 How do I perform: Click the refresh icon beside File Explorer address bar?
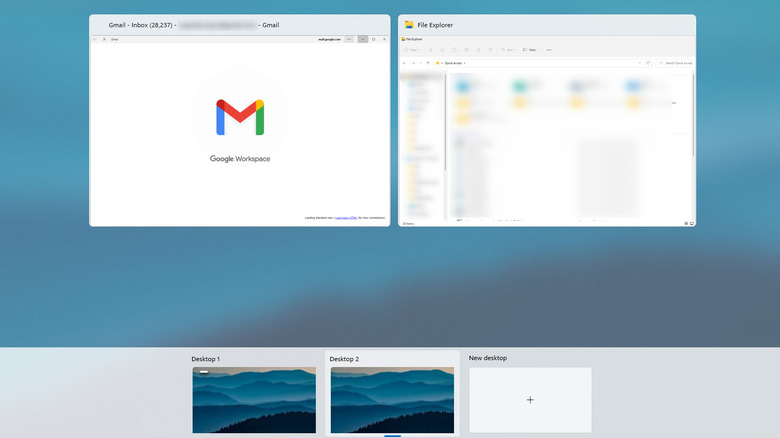[648, 63]
